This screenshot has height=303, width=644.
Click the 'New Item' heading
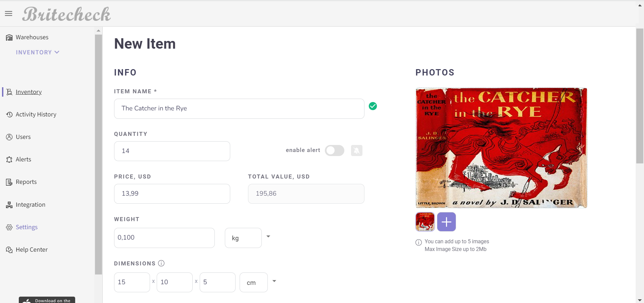[145, 44]
